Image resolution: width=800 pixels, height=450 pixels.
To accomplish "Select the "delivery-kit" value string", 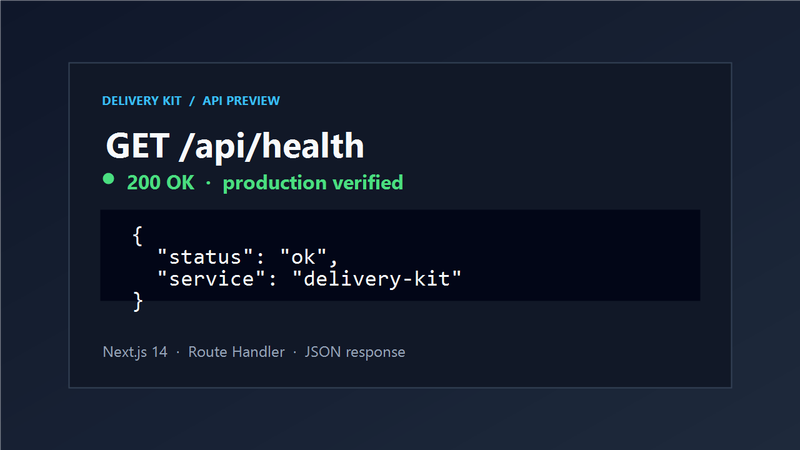I will pyautogui.click(x=377, y=279).
